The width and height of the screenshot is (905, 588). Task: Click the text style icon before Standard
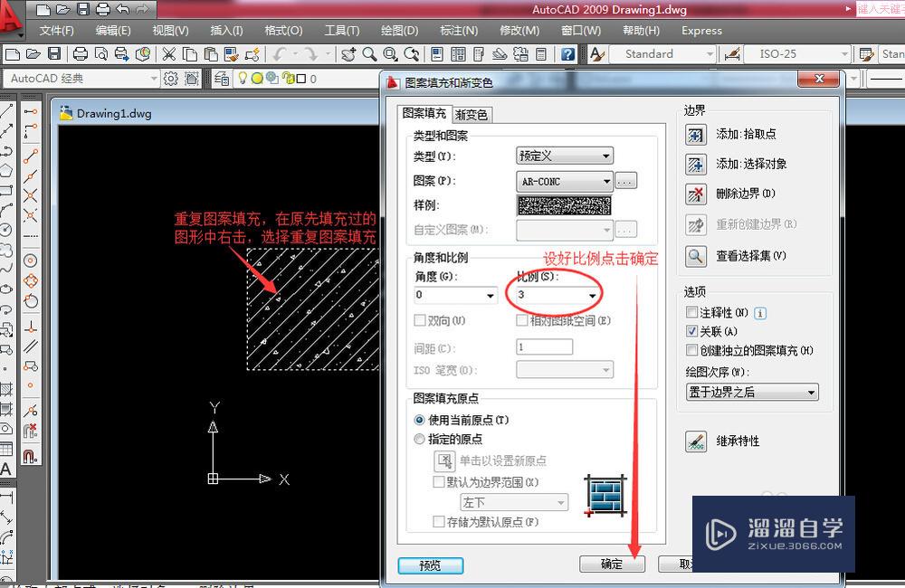pos(597,54)
